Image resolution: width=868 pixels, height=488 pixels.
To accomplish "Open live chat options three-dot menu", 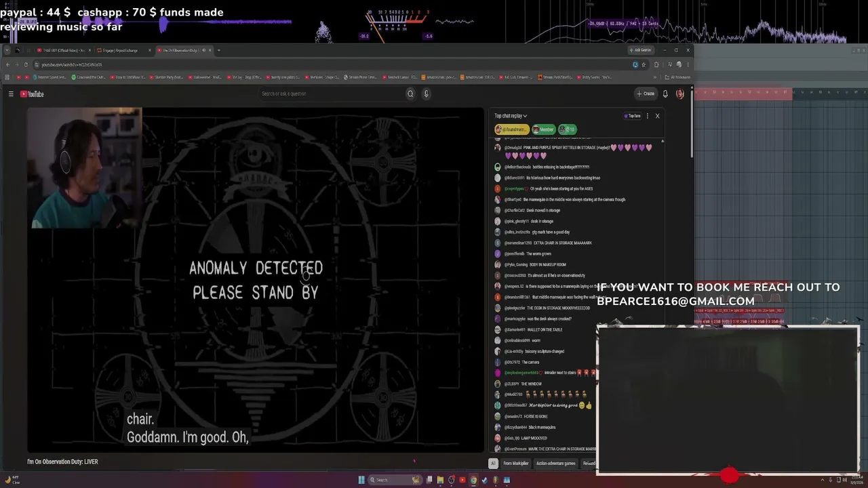I will point(647,116).
